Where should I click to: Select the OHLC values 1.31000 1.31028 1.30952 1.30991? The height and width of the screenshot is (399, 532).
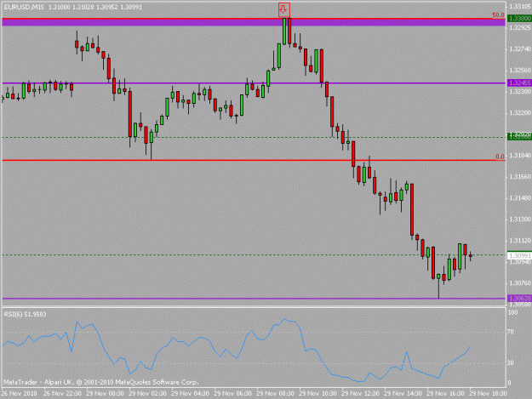pos(95,7)
